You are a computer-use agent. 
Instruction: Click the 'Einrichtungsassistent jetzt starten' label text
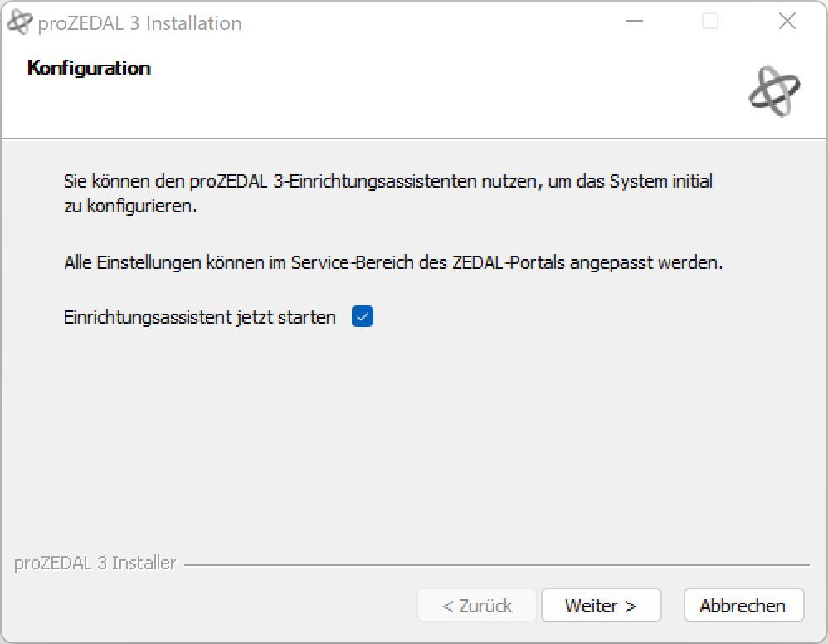[x=199, y=317]
